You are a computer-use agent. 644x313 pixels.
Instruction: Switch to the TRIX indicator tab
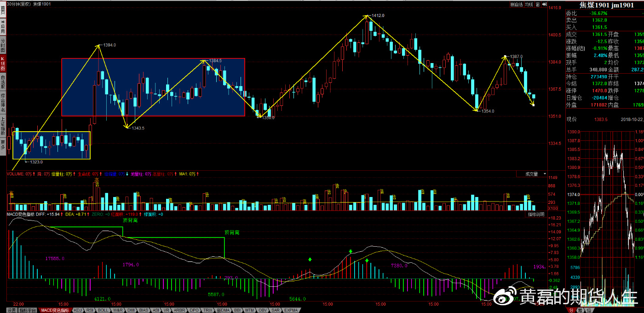pyautogui.click(x=208, y=310)
